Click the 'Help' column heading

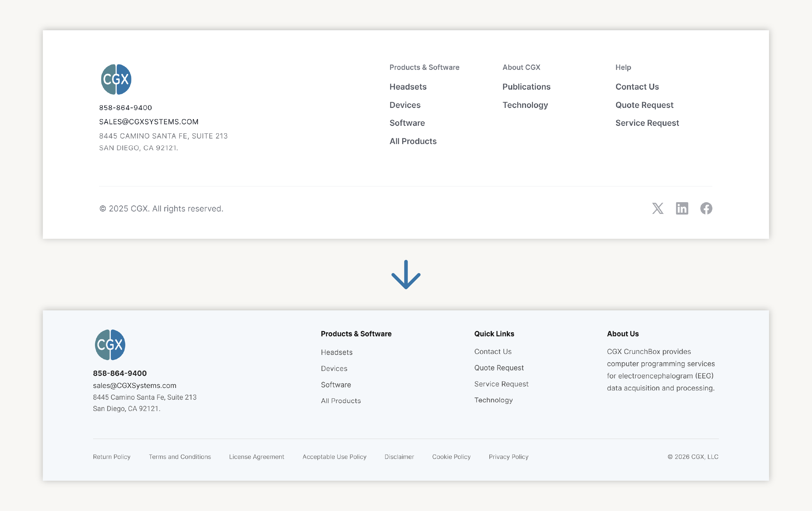point(623,67)
